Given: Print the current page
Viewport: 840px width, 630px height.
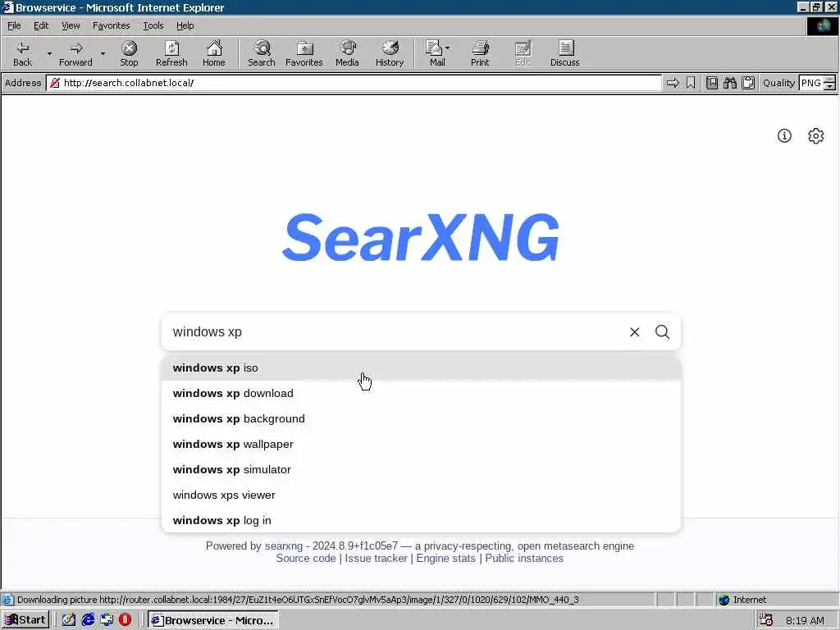Looking at the screenshot, I should coord(480,53).
